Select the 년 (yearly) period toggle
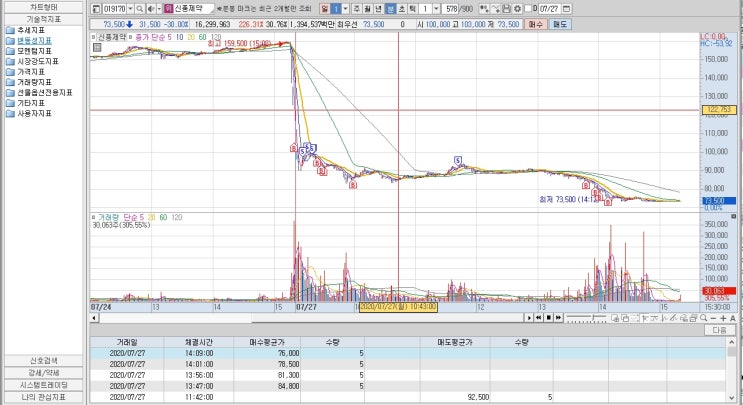743x405 pixels. [x=378, y=9]
